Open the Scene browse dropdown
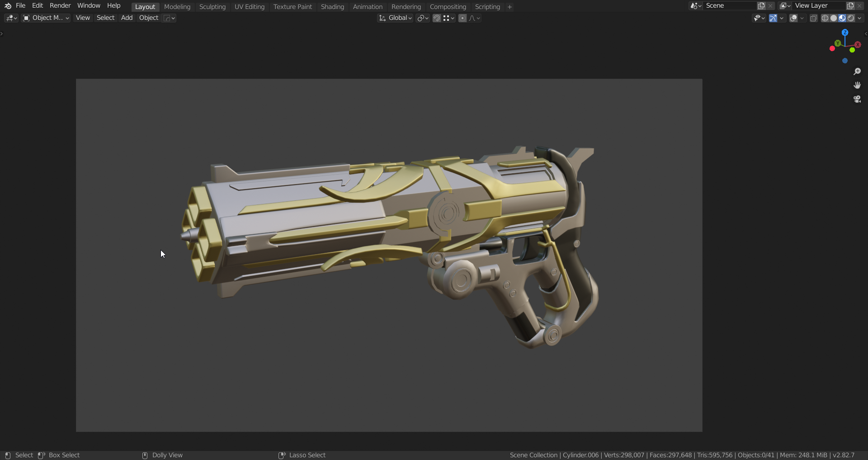 pos(696,6)
